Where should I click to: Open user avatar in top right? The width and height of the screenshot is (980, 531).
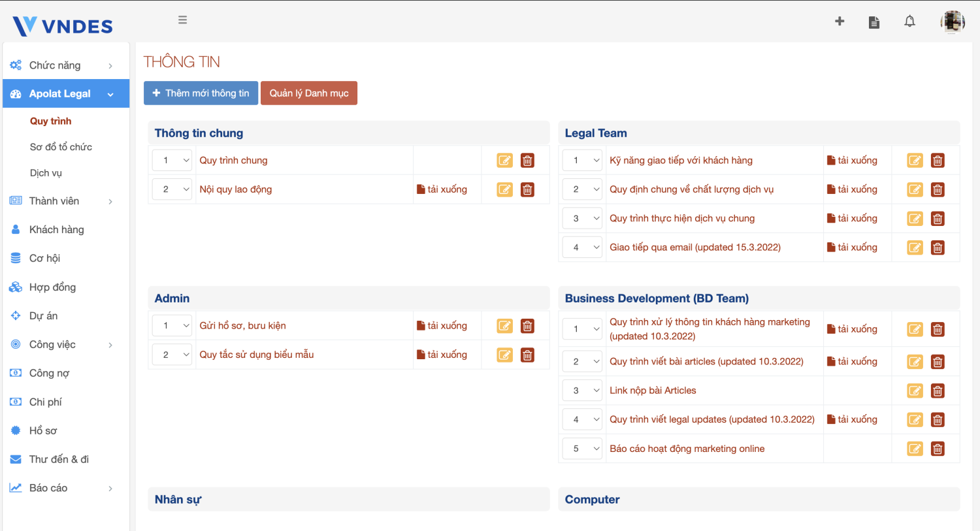(x=953, y=22)
